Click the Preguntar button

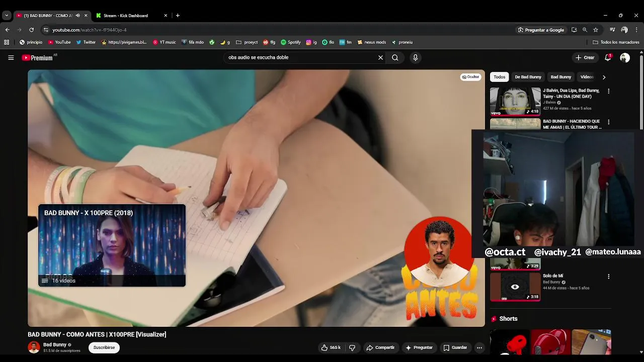[419, 347]
